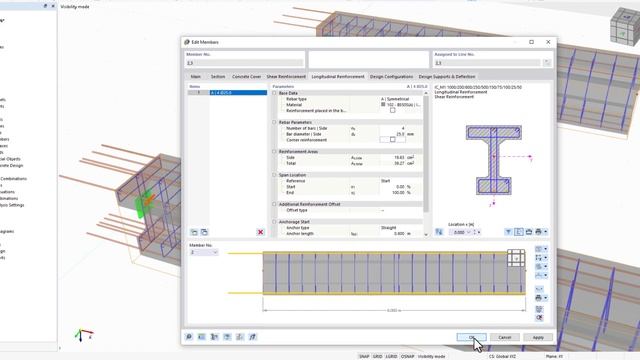Click the navigation cube in main 3D viewport
This screenshot has height=360, width=640.
(x=624, y=27)
